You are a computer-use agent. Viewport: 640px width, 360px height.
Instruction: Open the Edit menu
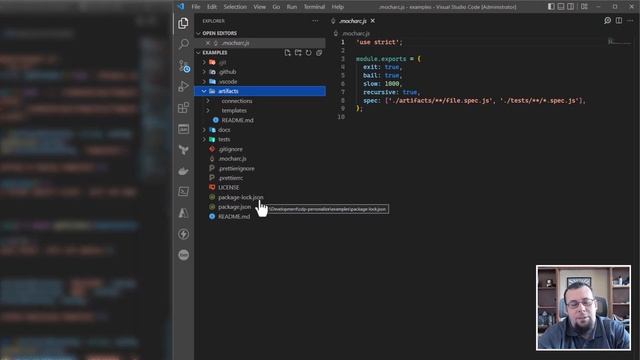pos(212,7)
